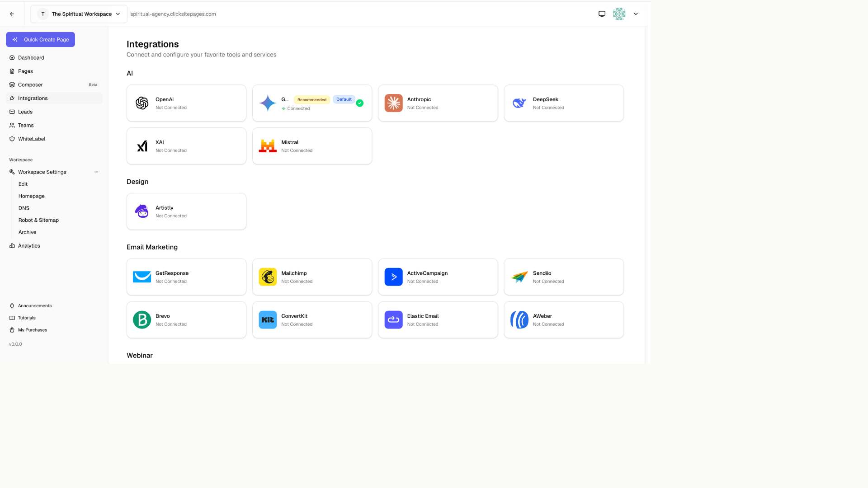Screen dimensions: 868x488
Task: Click the OpenAI card name
Action: pos(165,99)
